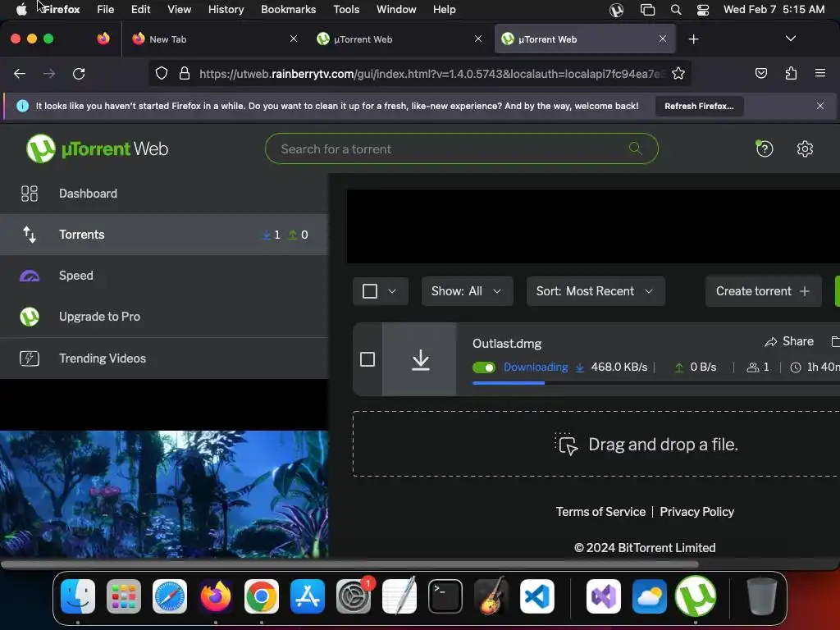This screenshot has width=840, height=630.
Task: Open the Dashboard section
Action: pos(164,194)
